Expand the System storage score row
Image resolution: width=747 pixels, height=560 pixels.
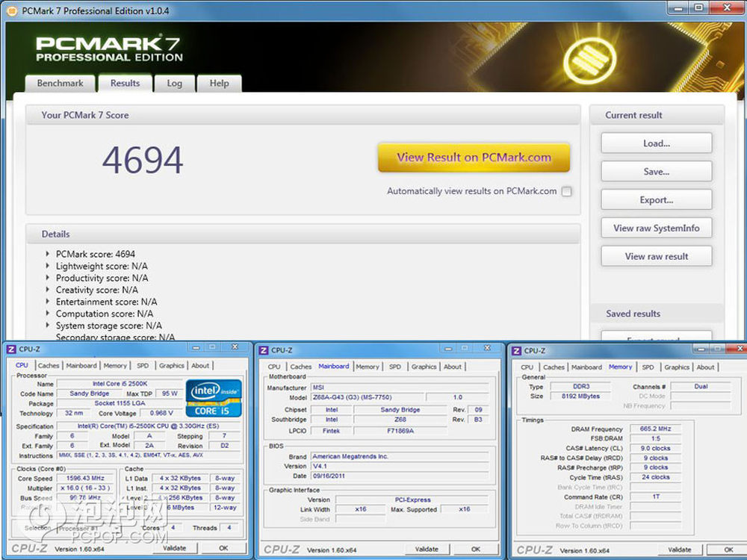[47, 326]
